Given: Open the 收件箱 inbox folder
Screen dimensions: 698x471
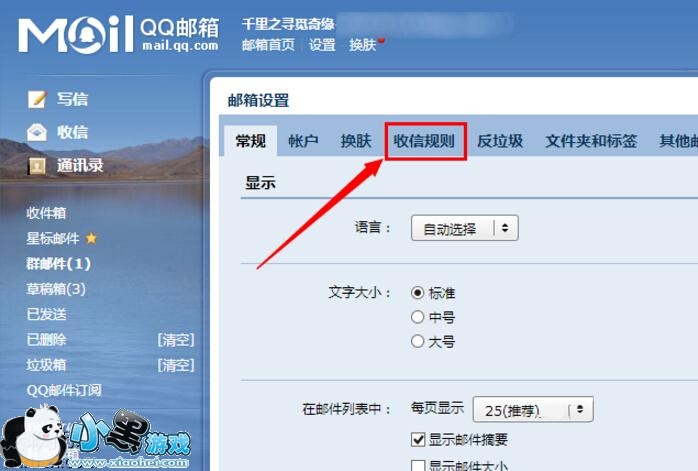Looking at the screenshot, I should [46, 213].
